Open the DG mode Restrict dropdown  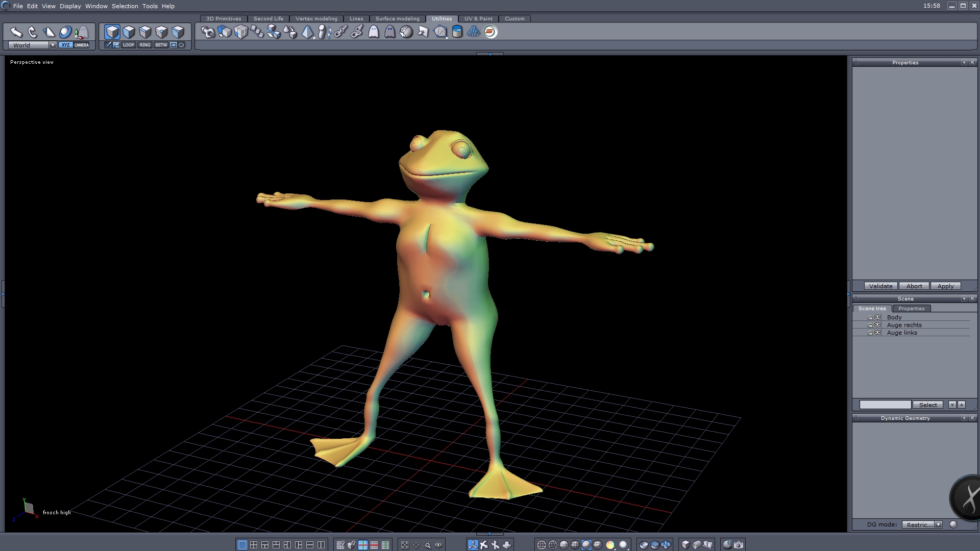[938, 524]
